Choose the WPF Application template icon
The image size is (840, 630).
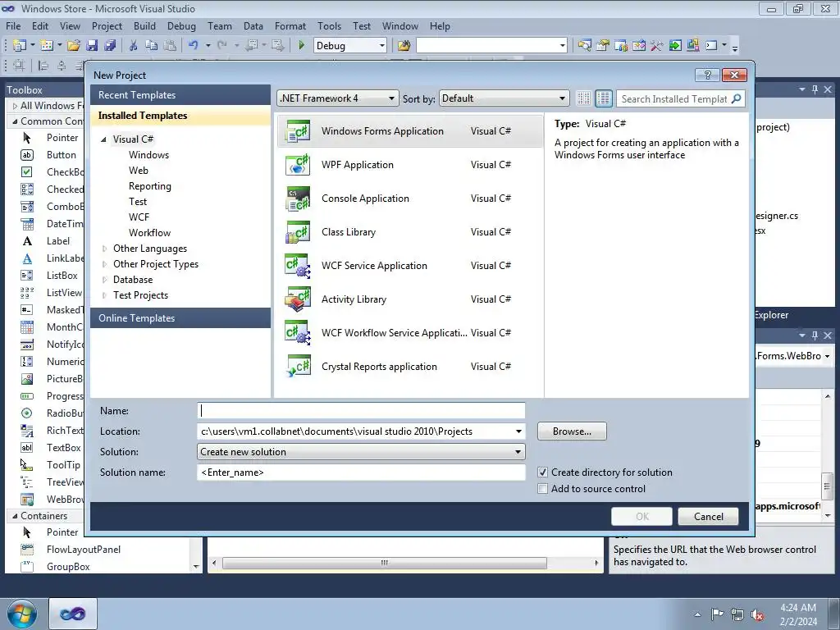(298, 165)
